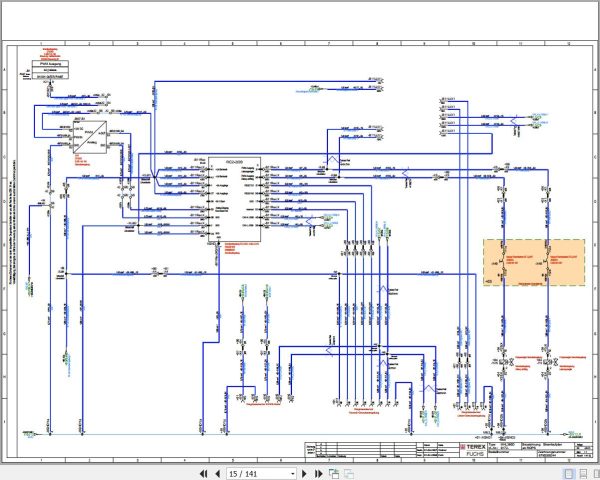
Task: Go to the previous page
Action: tap(217, 474)
